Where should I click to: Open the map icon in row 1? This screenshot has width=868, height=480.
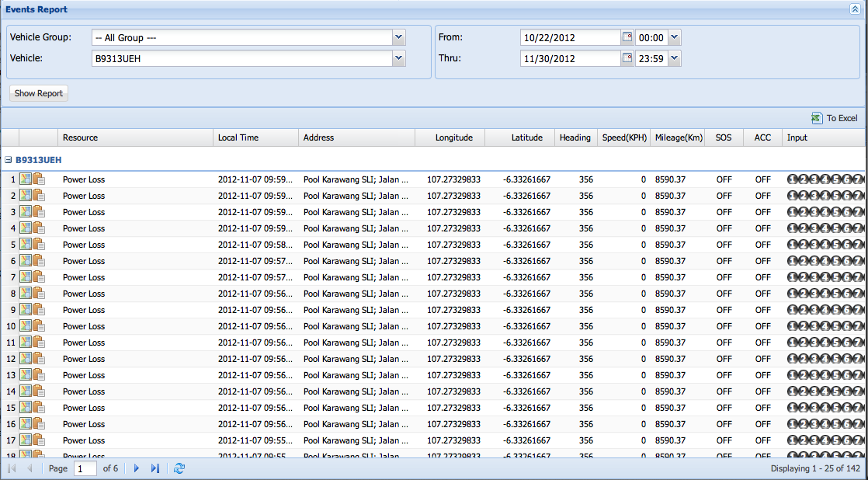26,179
